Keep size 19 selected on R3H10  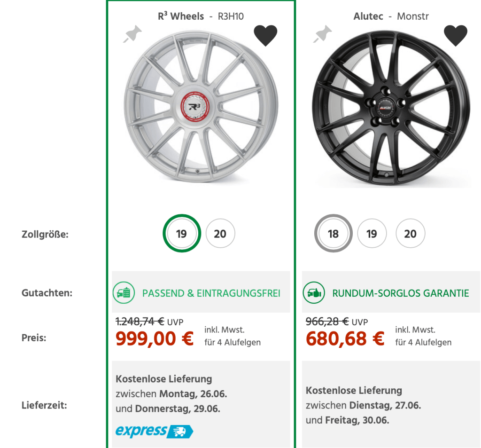[181, 233]
